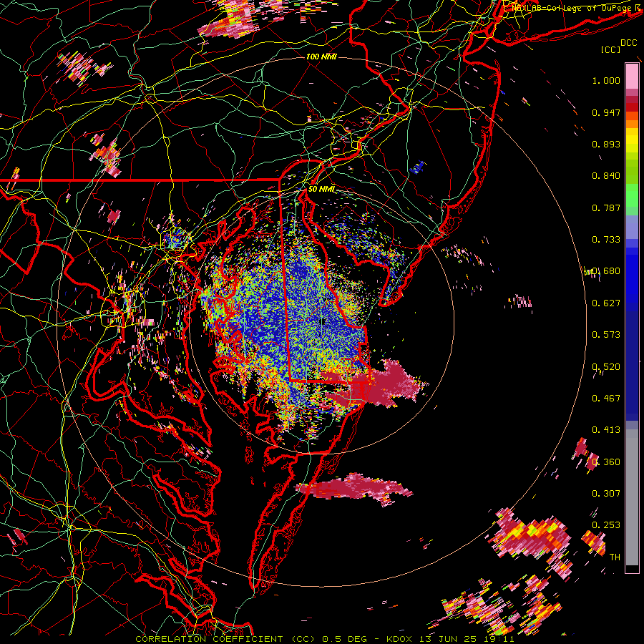Select the 0.733 scale value
Image resolution: width=644 pixels, height=644 pixels.
(x=606, y=240)
